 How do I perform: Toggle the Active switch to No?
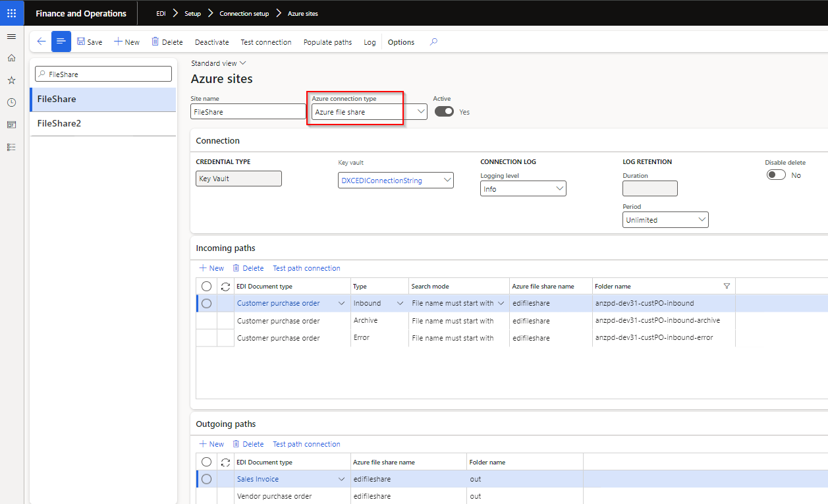[x=444, y=111]
